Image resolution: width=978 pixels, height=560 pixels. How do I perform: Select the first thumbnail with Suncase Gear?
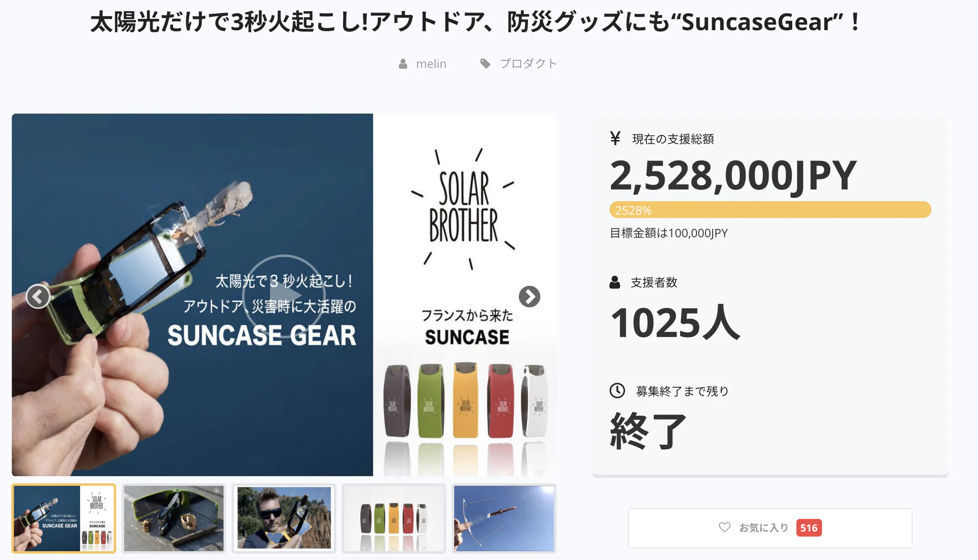(64, 519)
